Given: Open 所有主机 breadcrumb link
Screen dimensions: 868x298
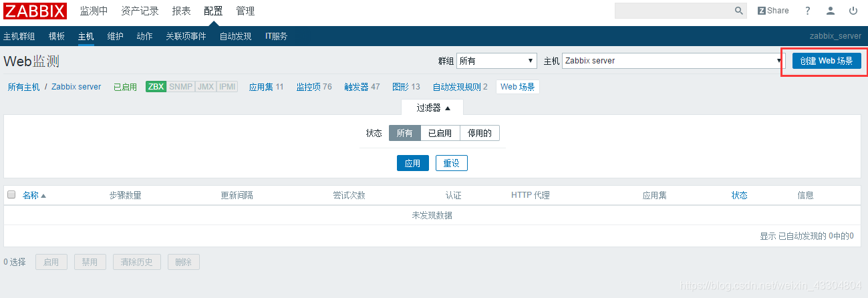Looking at the screenshot, I should (x=24, y=87).
